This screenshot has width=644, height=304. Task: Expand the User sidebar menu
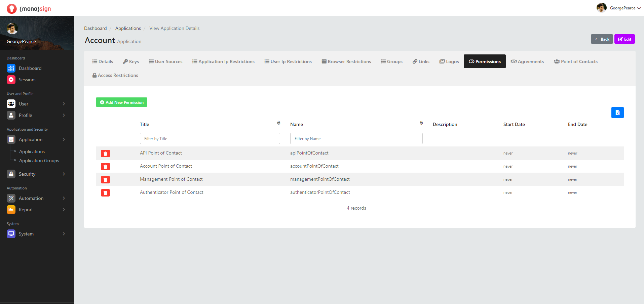coord(36,104)
